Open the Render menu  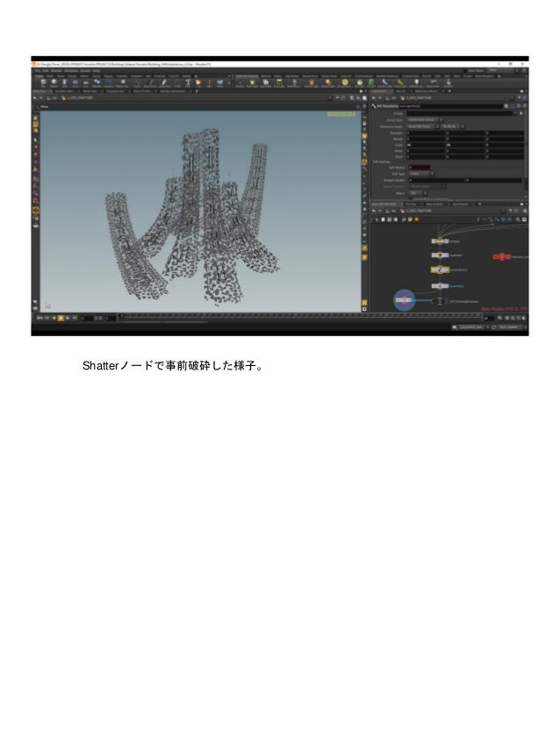click(57, 70)
